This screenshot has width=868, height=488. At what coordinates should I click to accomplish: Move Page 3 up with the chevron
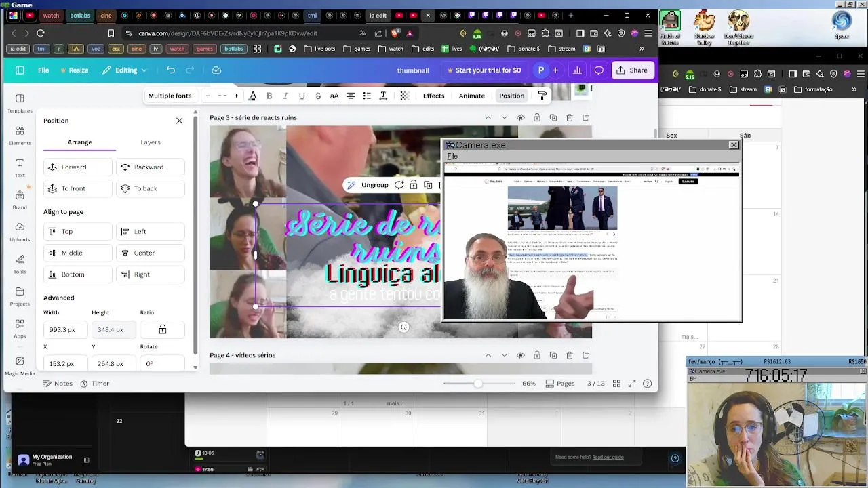pos(488,117)
